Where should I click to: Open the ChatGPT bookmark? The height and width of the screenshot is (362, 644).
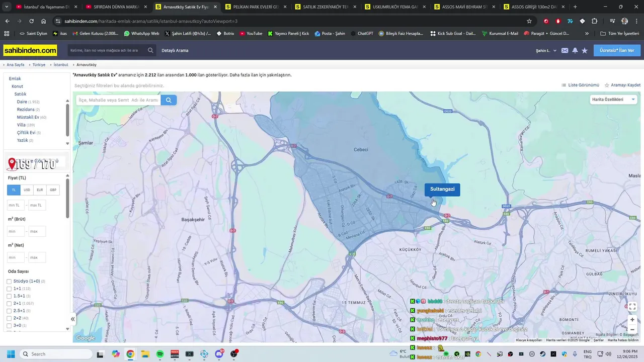[x=362, y=33]
